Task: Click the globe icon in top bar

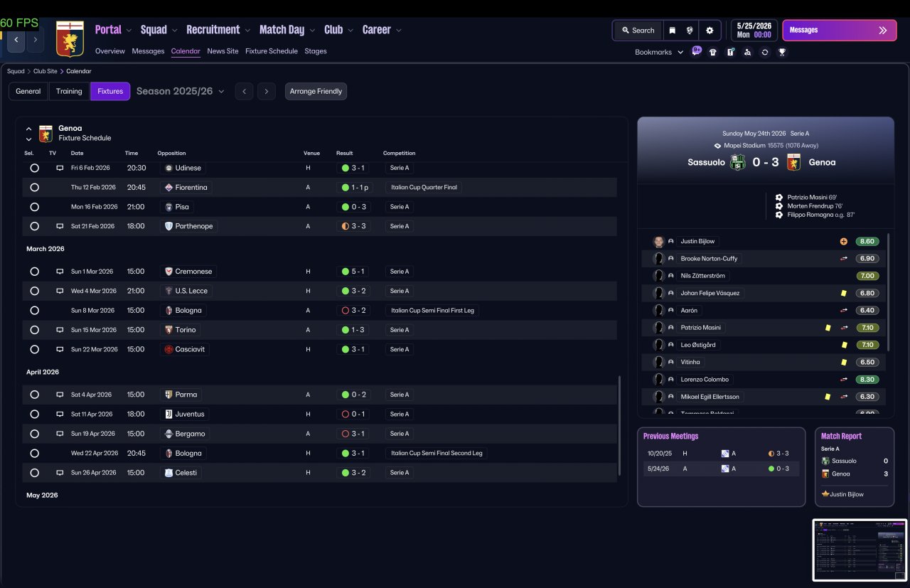Action: [690, 31]
